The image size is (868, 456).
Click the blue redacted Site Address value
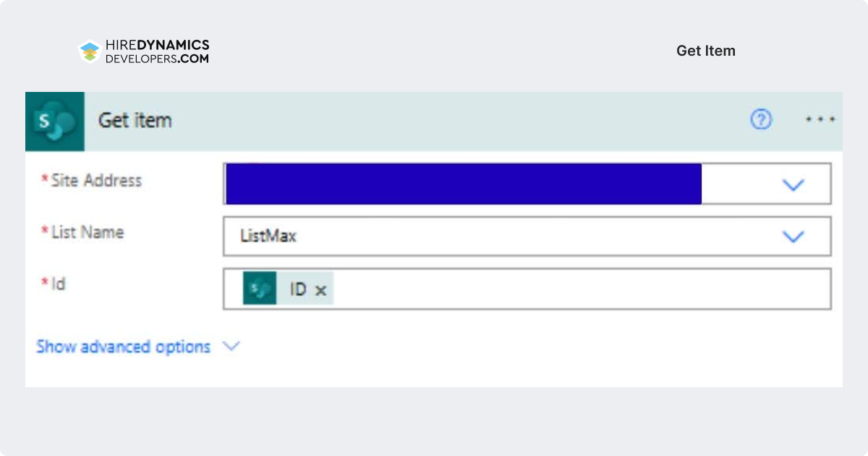(464, 184)
